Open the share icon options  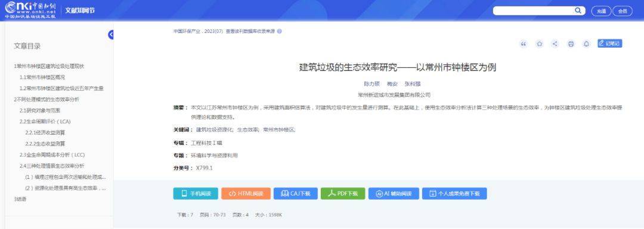click(555, 44)
